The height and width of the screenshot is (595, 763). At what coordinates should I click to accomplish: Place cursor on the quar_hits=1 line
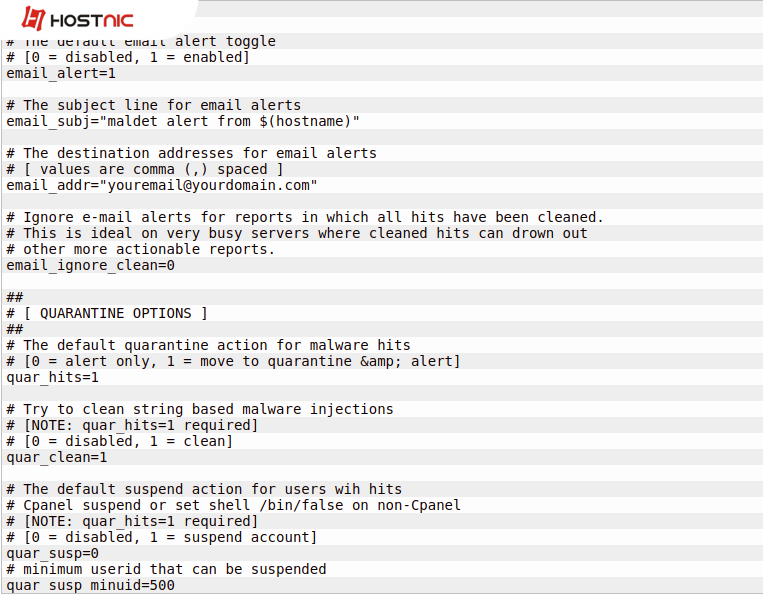[53, 377]
